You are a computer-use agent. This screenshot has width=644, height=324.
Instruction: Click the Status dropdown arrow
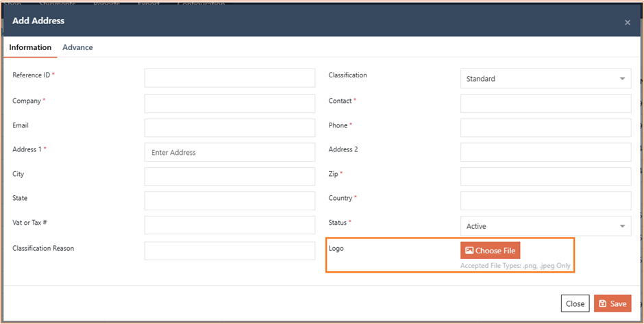(622, 226)
